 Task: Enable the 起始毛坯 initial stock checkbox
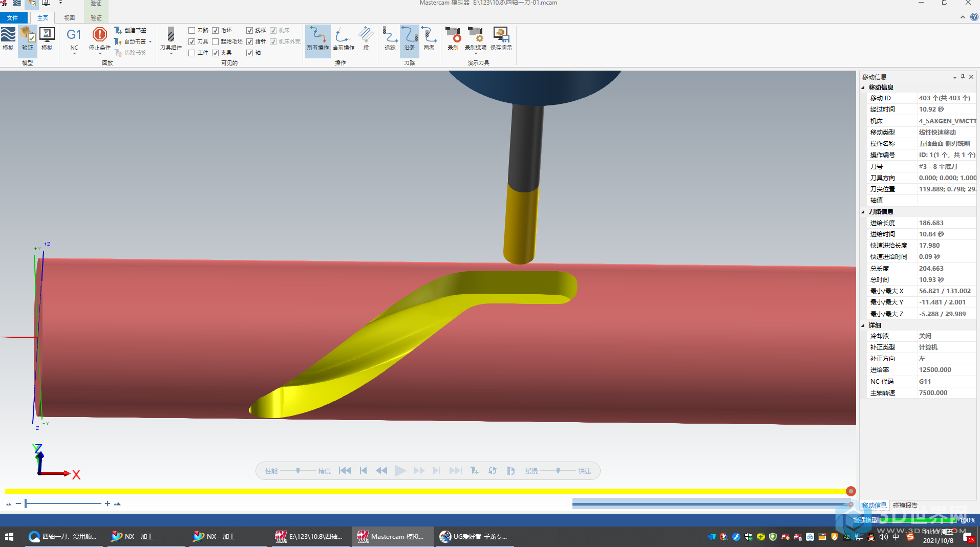coord(216,41)
